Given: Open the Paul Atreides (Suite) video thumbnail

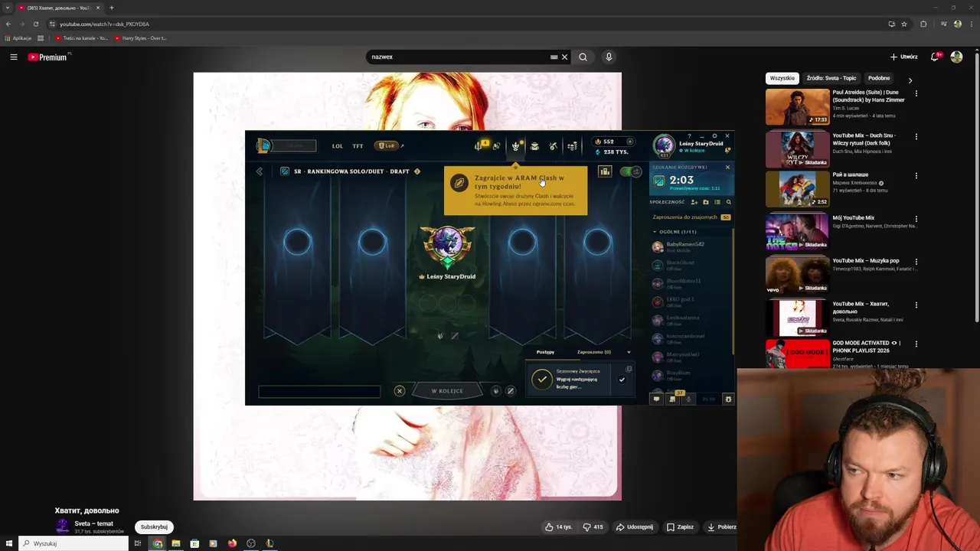Looking at the screenshot, I should (798, 106).
